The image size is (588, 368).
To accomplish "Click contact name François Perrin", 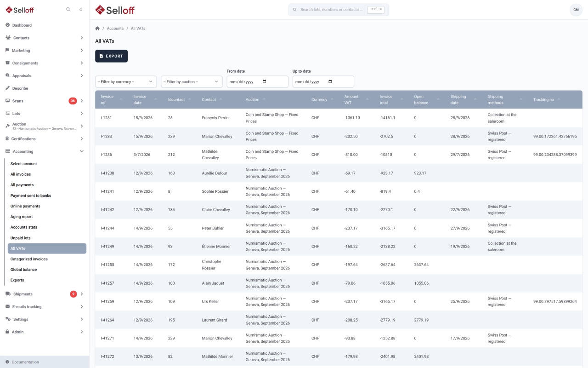I will click(x=215, y=118).
